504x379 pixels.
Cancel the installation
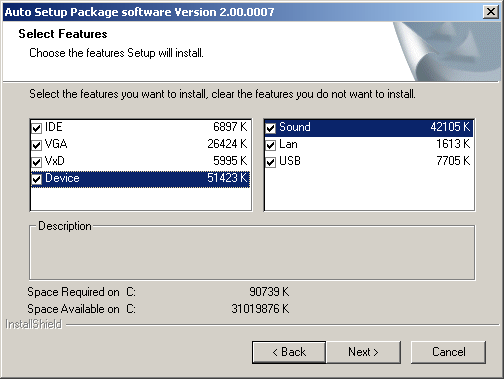(448, 352)
